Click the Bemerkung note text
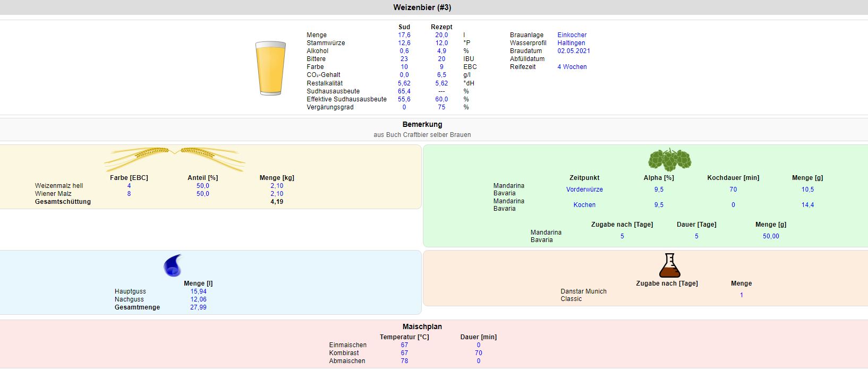Image resolution: width=868 pixels, height=370 pixels. [422, 135]
